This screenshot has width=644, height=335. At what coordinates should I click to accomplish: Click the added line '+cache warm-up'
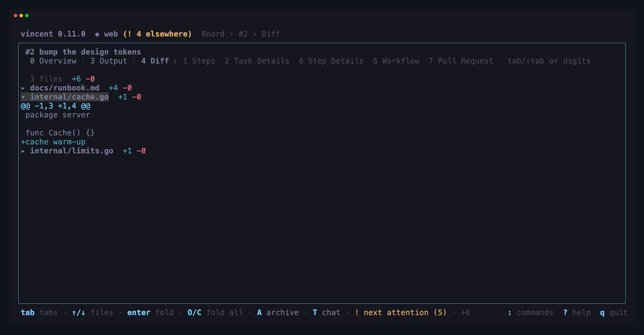pos(53,142)
